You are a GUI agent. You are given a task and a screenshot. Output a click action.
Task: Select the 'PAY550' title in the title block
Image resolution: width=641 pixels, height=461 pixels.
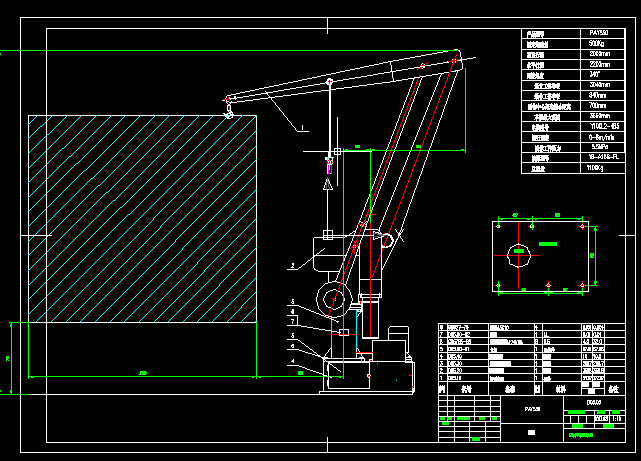tap(532, 409)
